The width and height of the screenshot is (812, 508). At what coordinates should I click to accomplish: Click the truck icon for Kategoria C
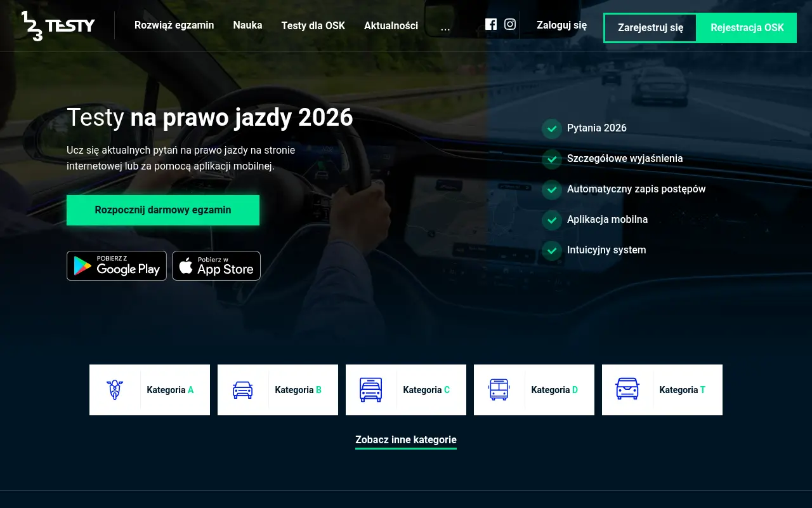pyautogui.click(x=371, y=389)
